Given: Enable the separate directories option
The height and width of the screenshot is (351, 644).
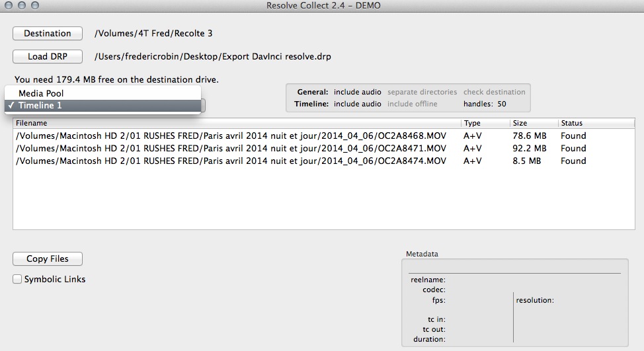Looking at the screenshot, I should coord(423,92).
